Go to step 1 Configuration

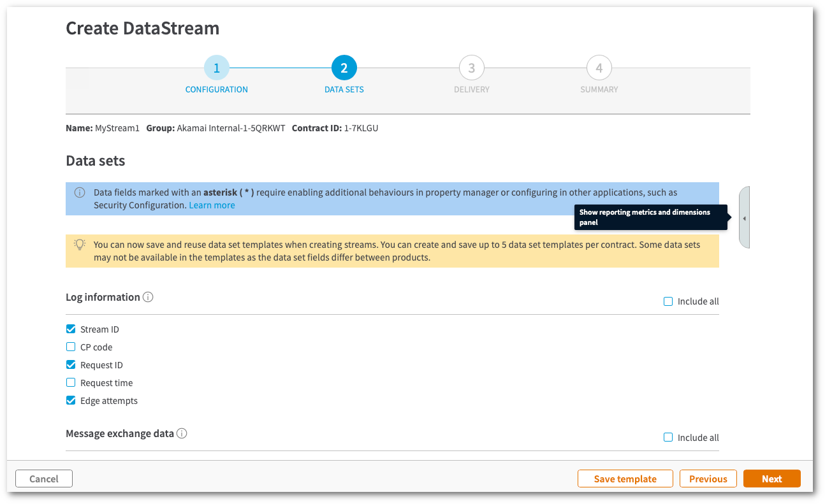click(217, 68)
